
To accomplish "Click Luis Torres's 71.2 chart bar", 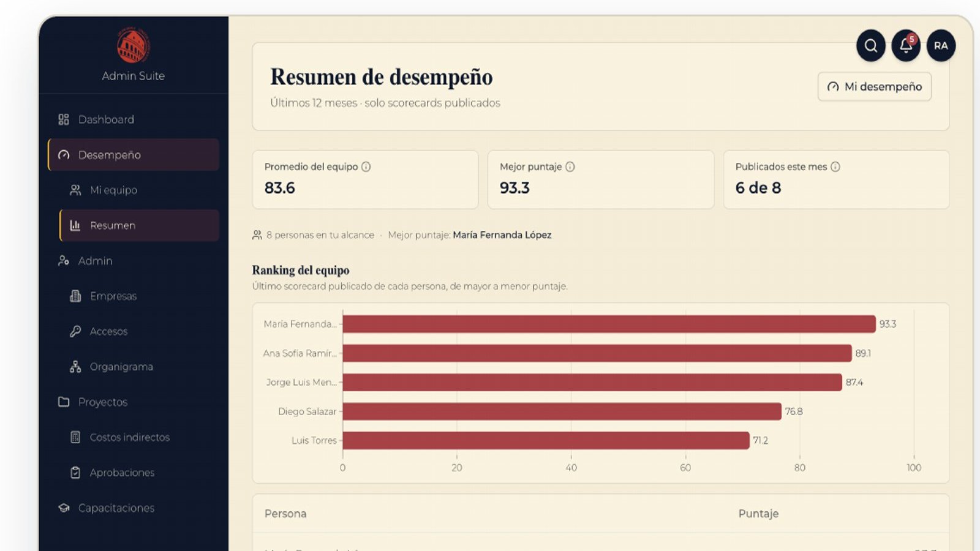I will pyautogui.click(x=546, y=440).
